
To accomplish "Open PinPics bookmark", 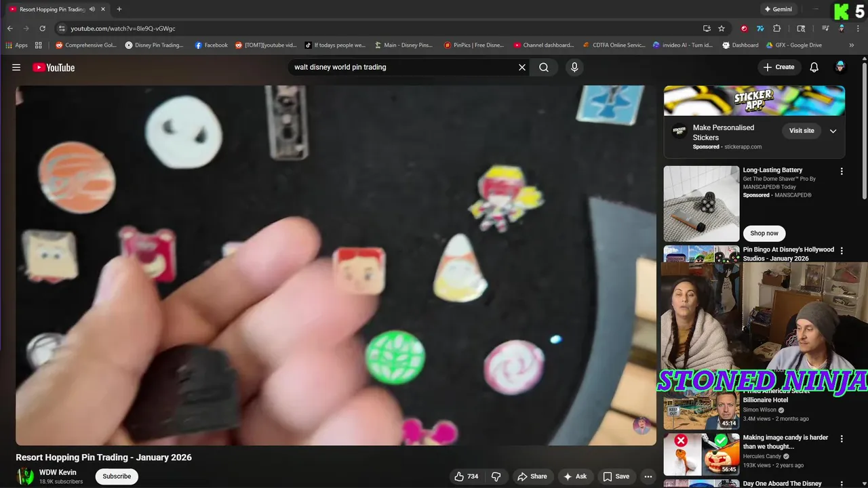I will coord(474,45).
